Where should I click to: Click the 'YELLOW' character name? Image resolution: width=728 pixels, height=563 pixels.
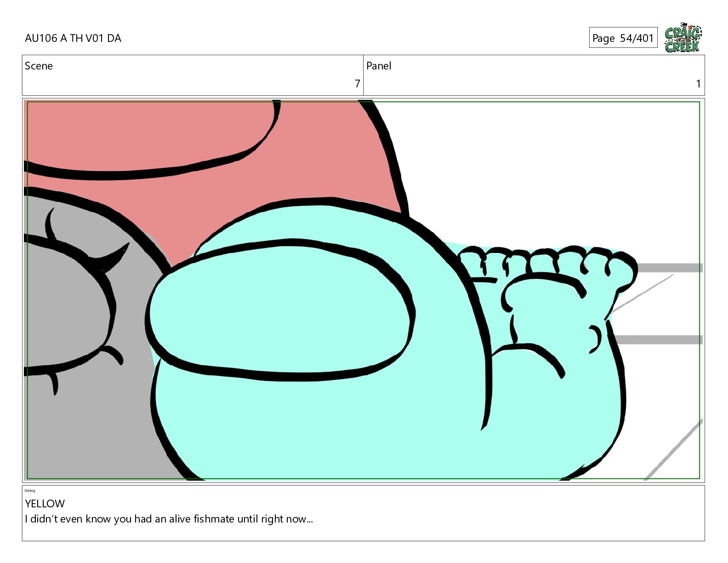coord(45,504)
